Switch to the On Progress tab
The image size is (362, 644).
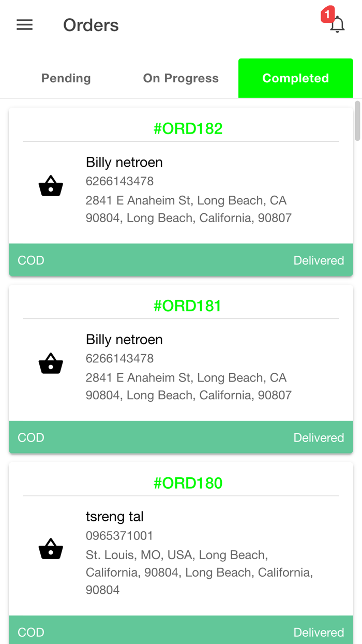point(180,78)
